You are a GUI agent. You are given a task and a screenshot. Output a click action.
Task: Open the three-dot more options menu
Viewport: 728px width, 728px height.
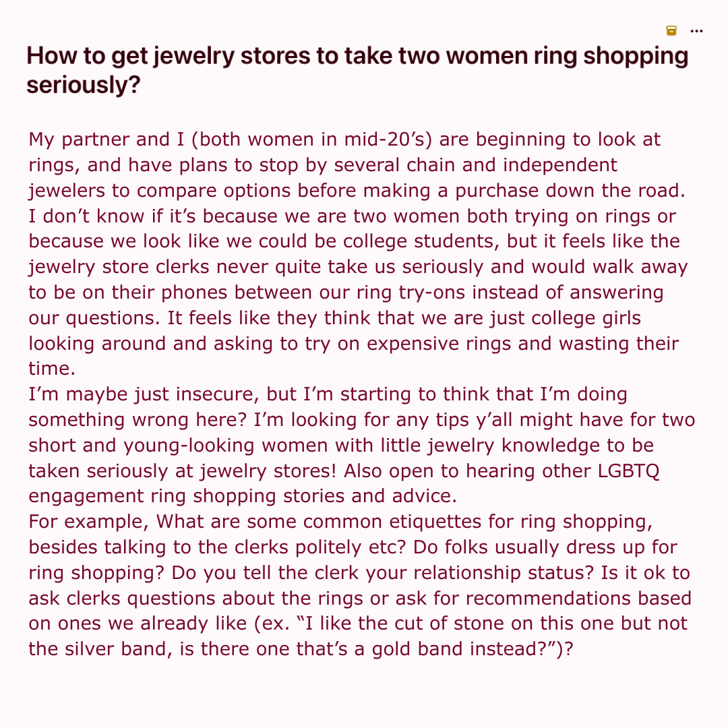click(697, 30)
